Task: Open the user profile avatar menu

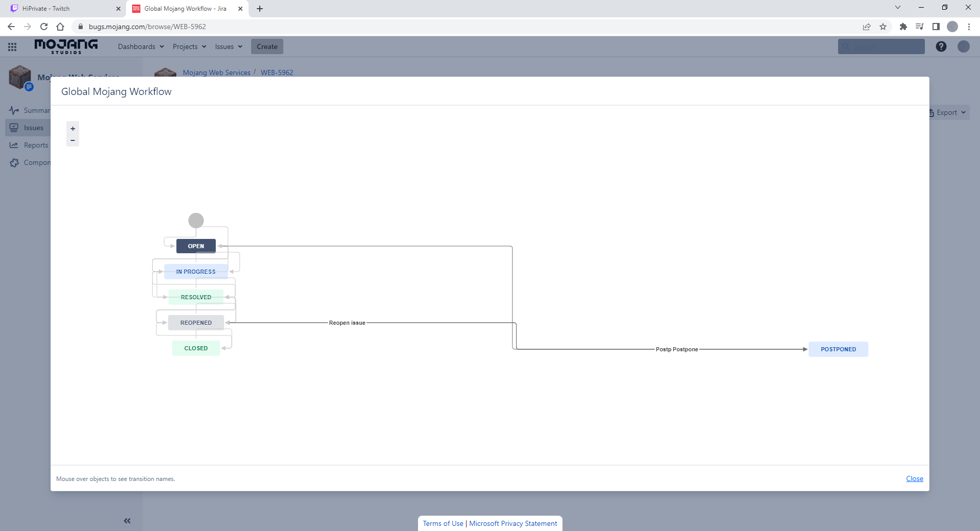Action: point(964,46)
